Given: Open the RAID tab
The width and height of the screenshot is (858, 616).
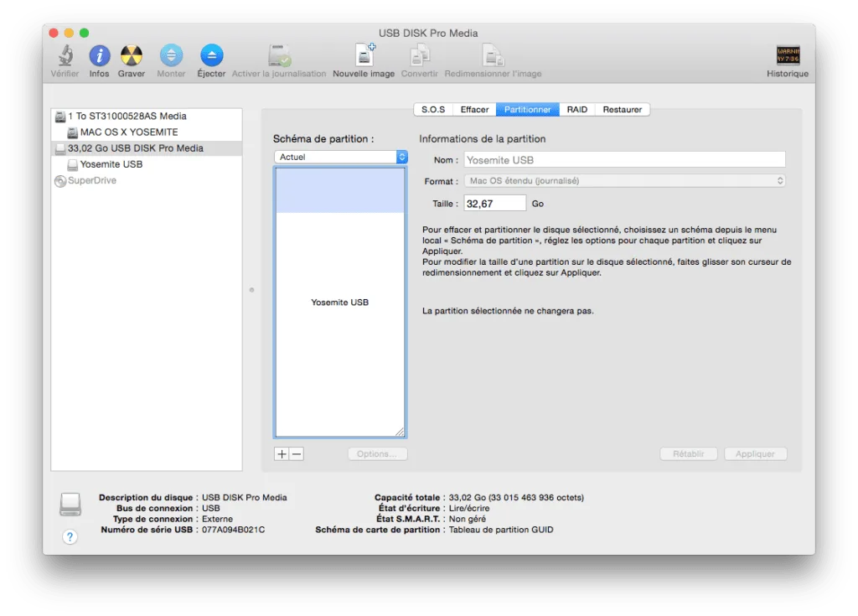Looking at the screenshot, I should click(x=576, y=109).
